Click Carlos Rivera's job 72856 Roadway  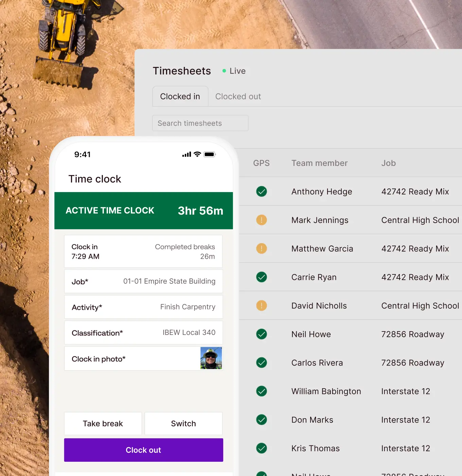pos(413,363)
